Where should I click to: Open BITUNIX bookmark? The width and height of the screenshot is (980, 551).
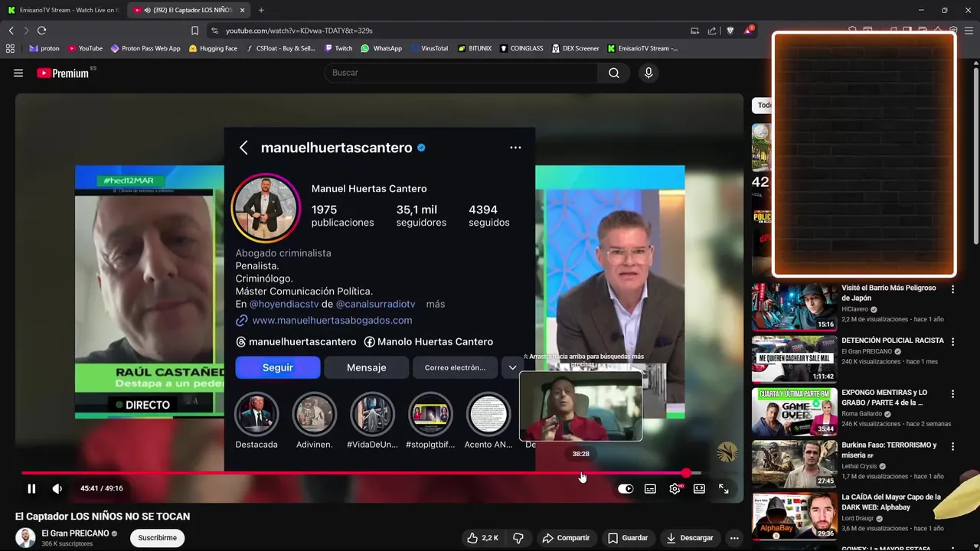[475, 48]
